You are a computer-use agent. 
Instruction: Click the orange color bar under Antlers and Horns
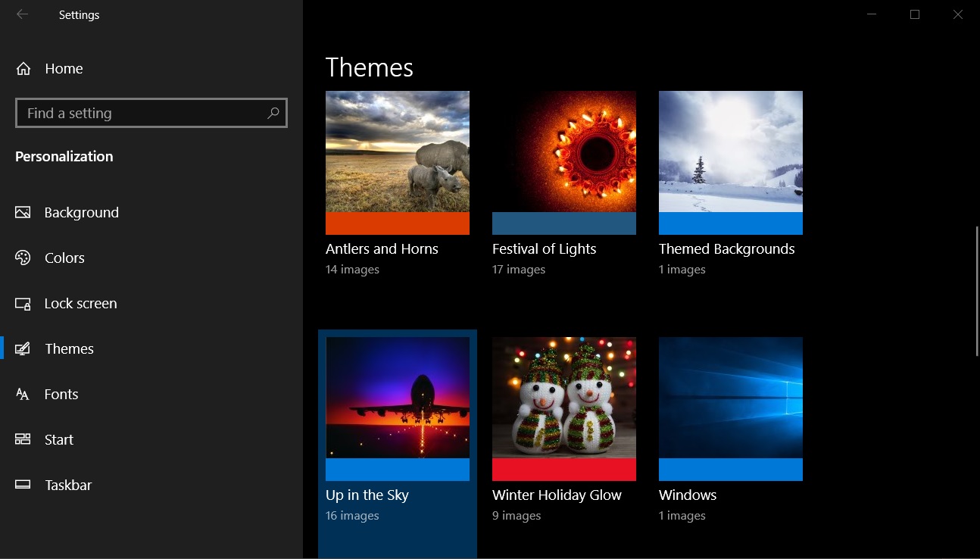click(397, 223)
